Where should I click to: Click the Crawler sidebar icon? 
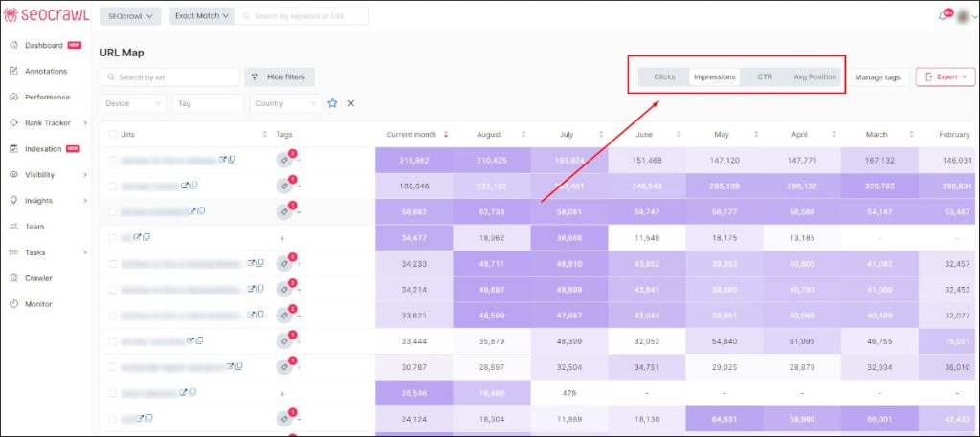[x=13, y=278]
